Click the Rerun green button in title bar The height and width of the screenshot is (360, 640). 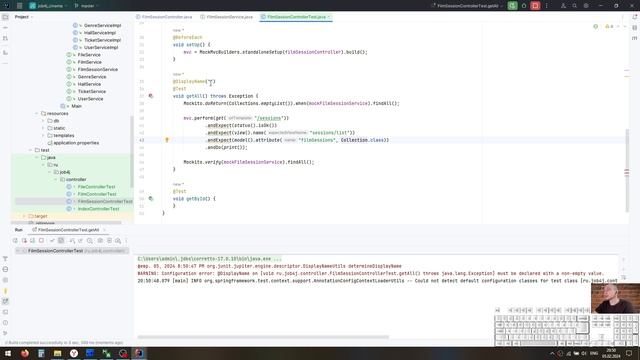512,6
